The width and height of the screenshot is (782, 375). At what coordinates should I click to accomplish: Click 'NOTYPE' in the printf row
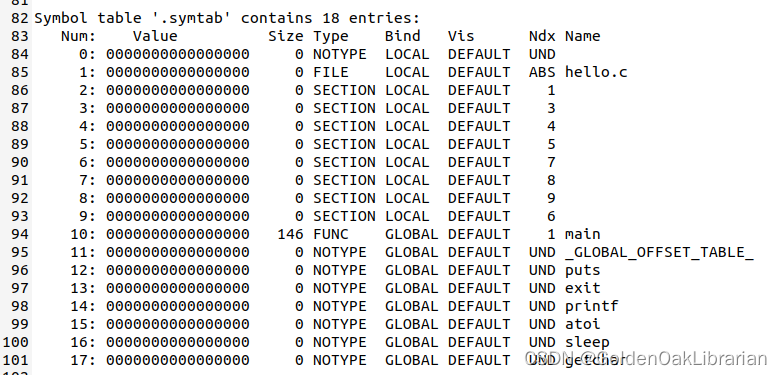(340, 306)
